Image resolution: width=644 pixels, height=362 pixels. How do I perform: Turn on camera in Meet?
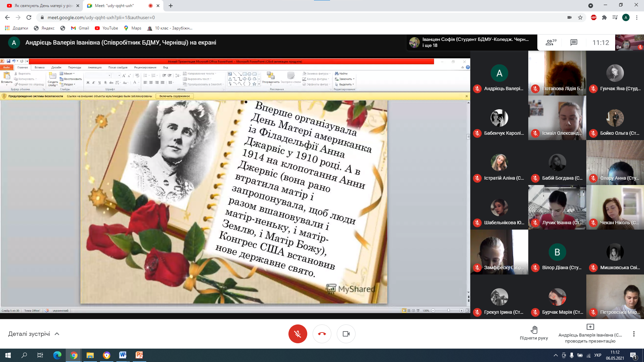(346, 334)
